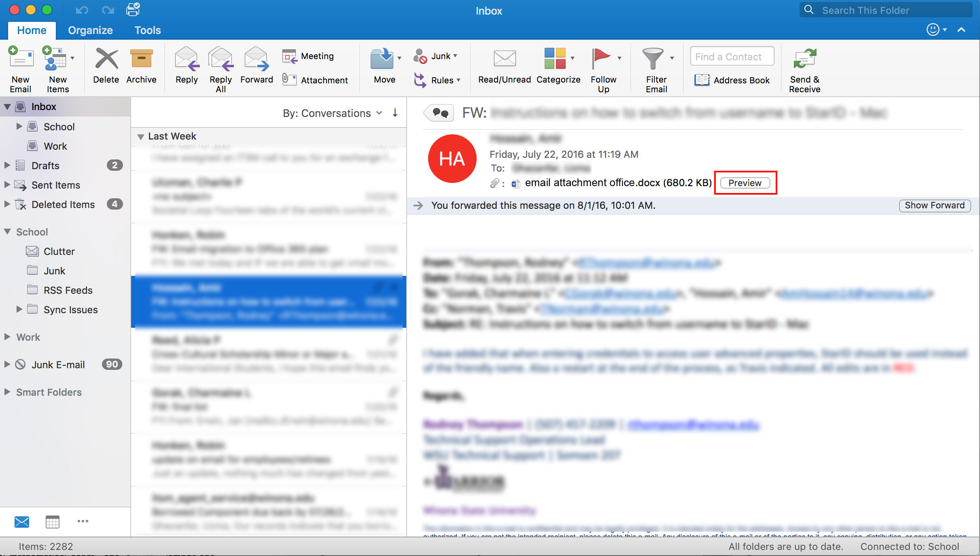Collapse the ribbon with the chevron

pyautogui.click(x=961, y=30)
